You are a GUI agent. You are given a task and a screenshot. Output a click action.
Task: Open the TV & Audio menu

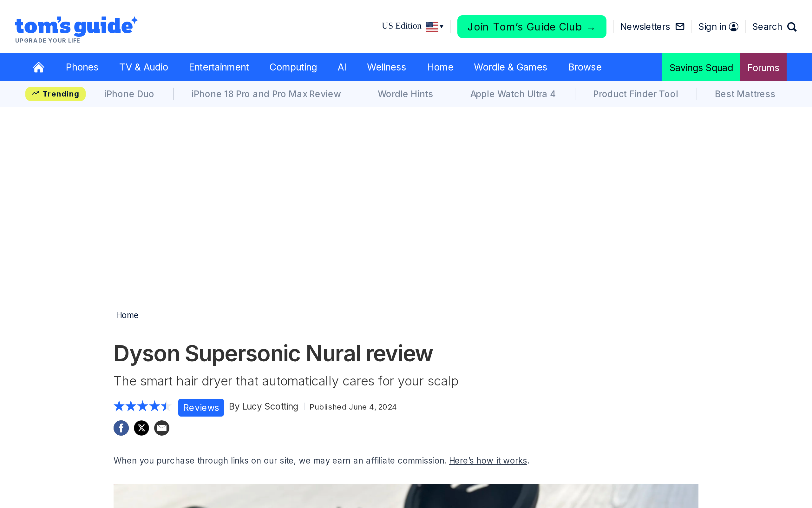coord(144,67)
